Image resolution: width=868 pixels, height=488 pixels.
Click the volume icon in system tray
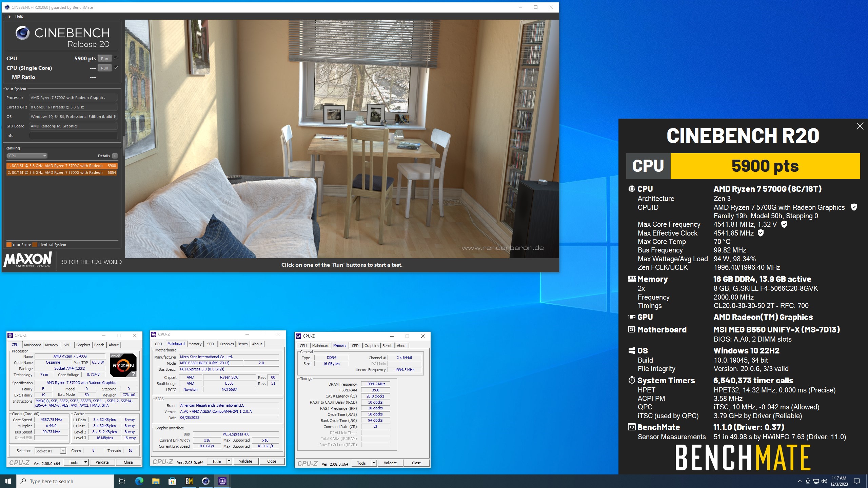coord(824,481)
